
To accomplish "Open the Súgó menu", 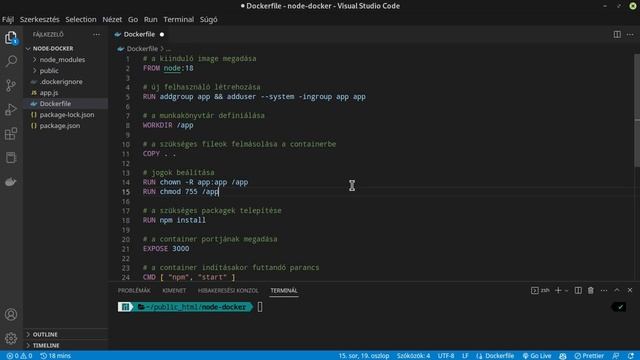I will pos(209,20).
